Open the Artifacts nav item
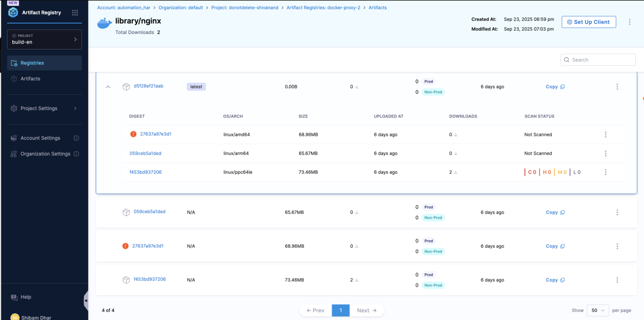The height and width of the screenshot is (320, 644). click(x=30, y=79)
